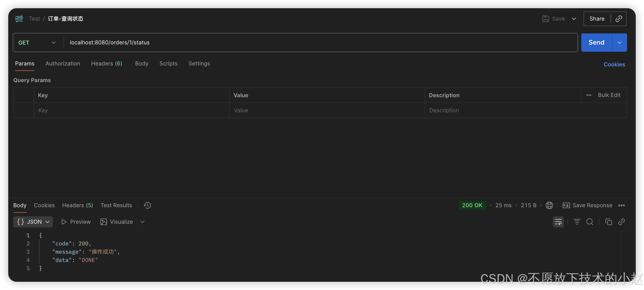Screen dimensions: 644x290
Task: Click the response link icon at far right
Action: tap(622, 222)
